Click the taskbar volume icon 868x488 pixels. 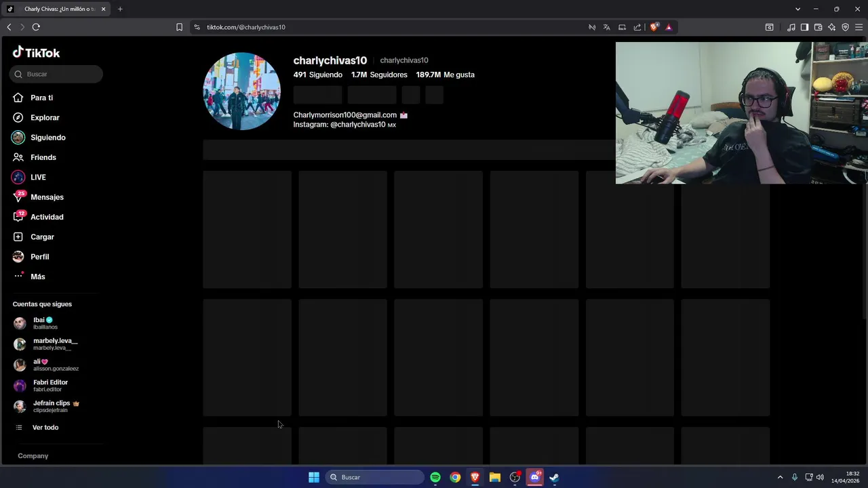pos(820,477)
